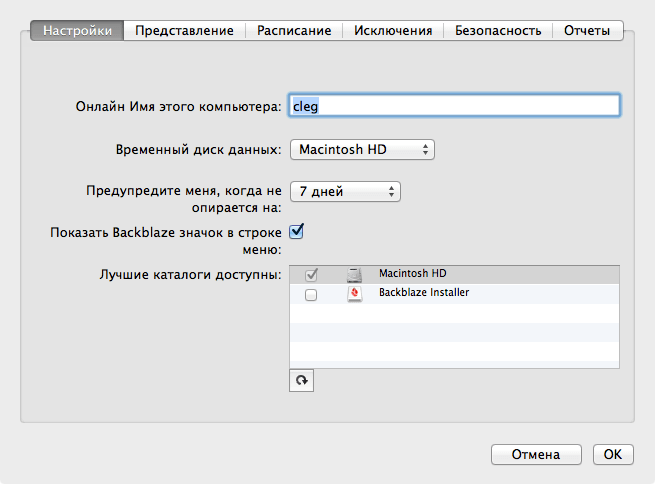Switch to the Представление tab

[184, 30]
